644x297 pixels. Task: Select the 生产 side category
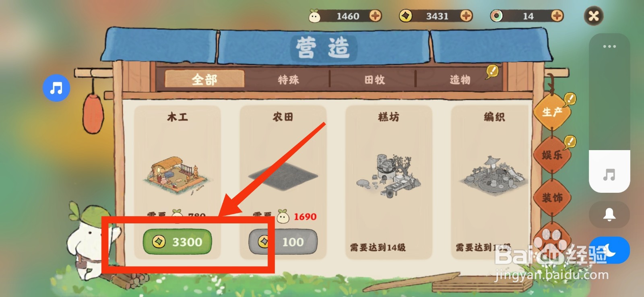coord(552,112)
